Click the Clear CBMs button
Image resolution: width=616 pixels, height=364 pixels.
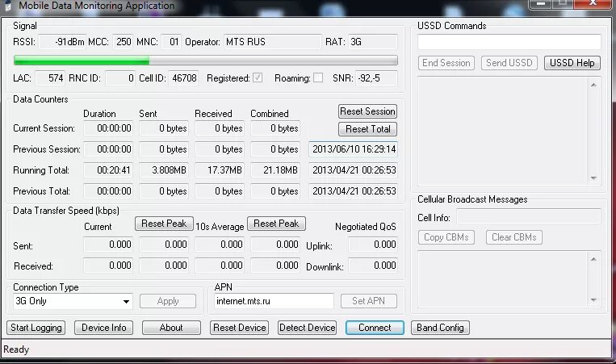point(513,237)
